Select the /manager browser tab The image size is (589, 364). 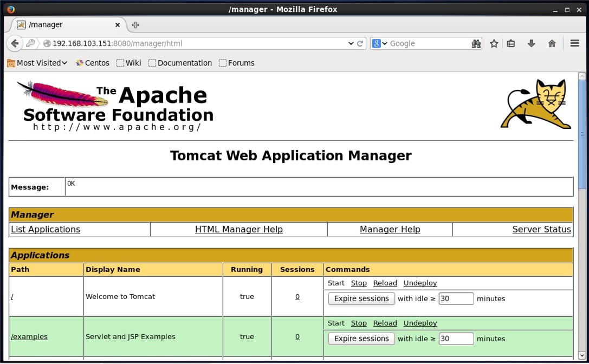(x=68, y=25)
